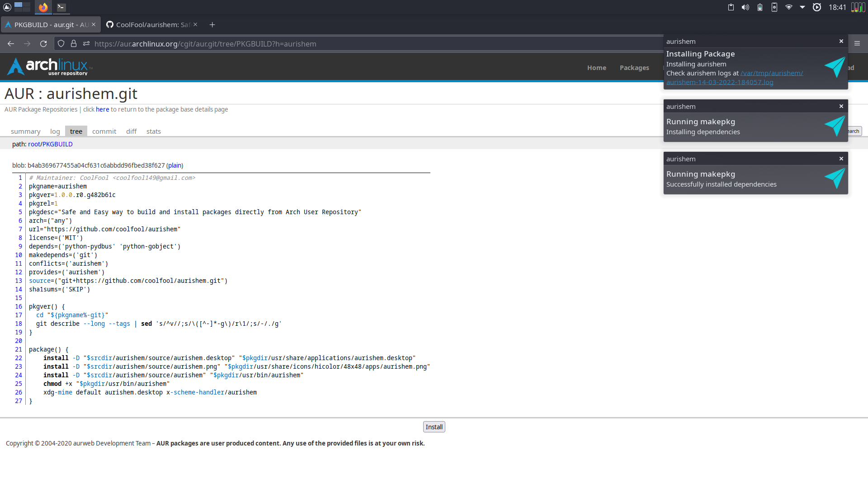Switch to the summary tab
Screen dimensions: 868x488
[x=24, y=131]
